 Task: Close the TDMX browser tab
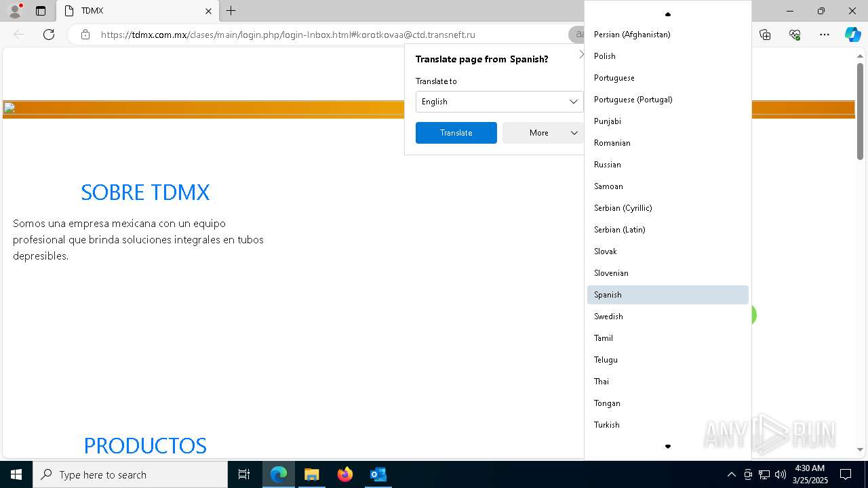pyautogui.click(x=208, y=11)
